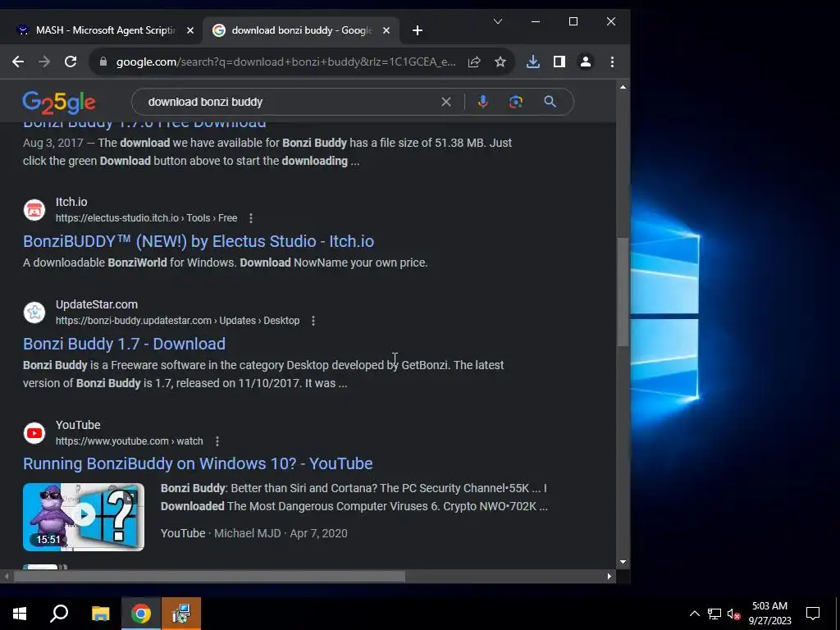Bookmark this tab with the star icon
This screenshot has width=840, height=630.
coord(500,62)
